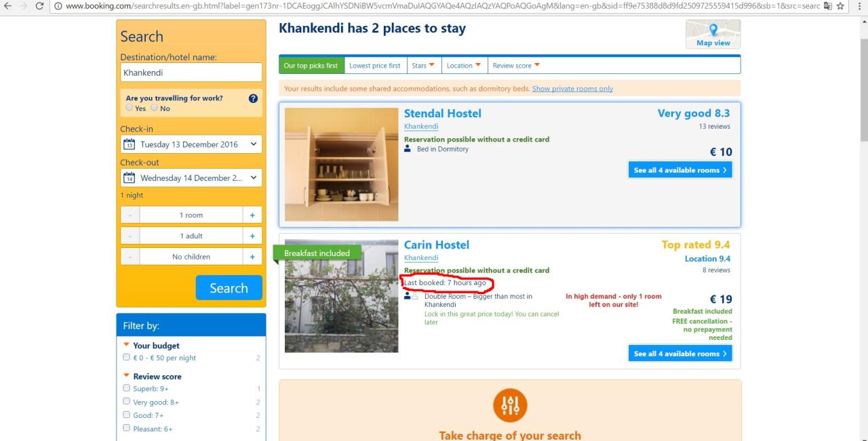This screenshot has width=868, height=441.
Task: Click the Map view pin icon
Action: click(x=713, y=30)
